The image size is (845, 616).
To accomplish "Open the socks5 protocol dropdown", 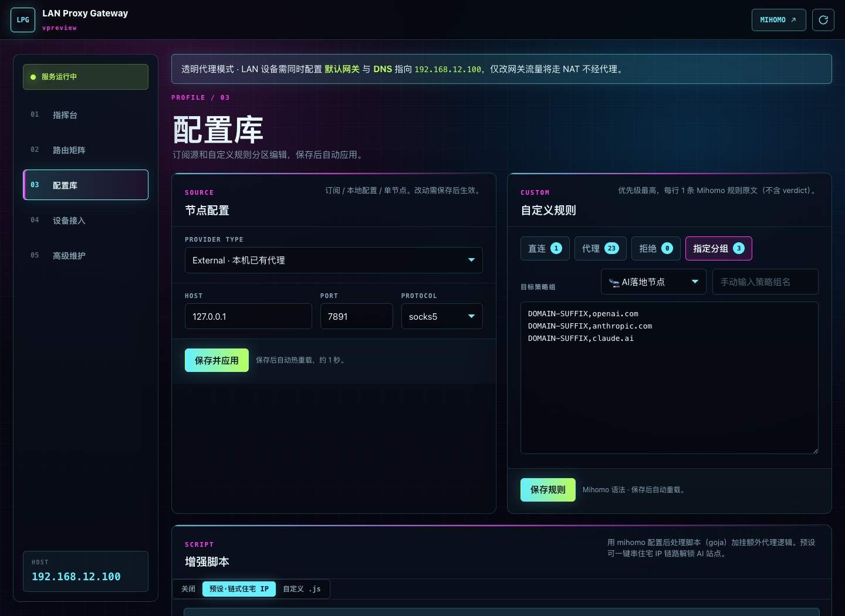I will [x=442, y=316].
